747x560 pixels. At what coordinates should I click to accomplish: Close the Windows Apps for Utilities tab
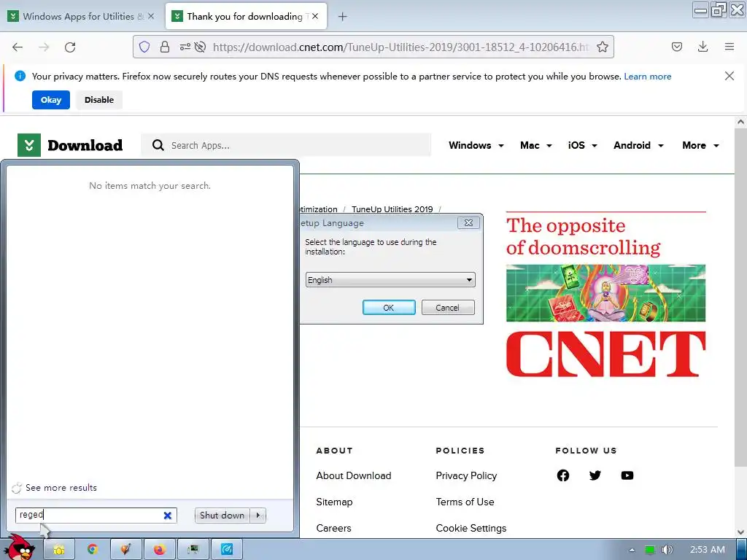click(151, 16)
